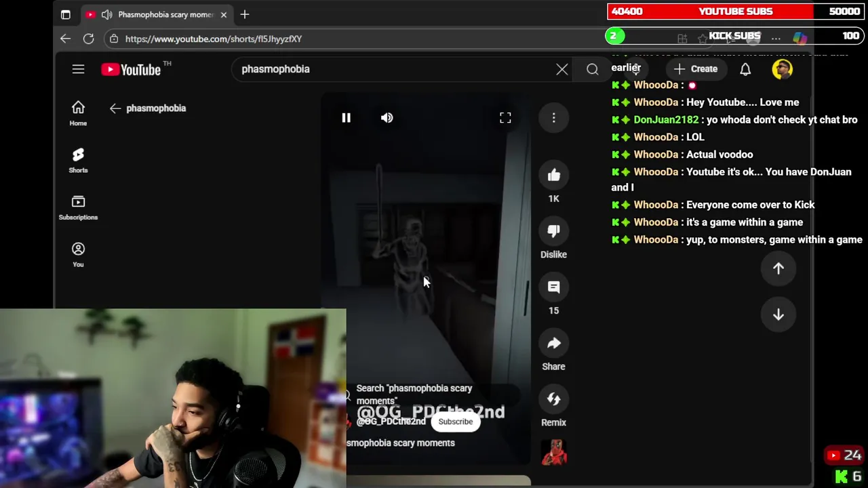Click phasmophobia back label text
This screenshot has width=868, height=488.
tap(156, 108)
